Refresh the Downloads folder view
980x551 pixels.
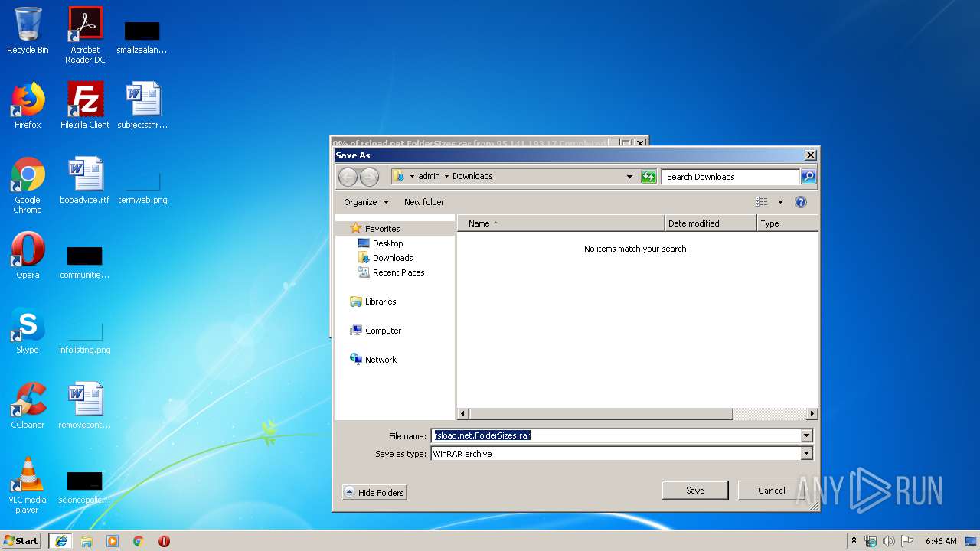click(648, 177)
